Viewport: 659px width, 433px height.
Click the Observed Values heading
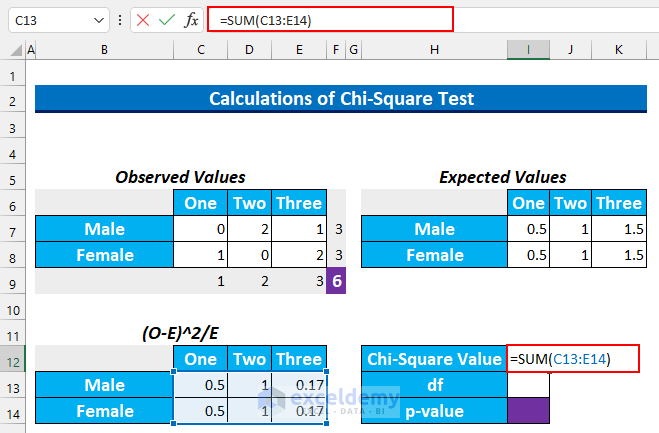pos(180,177)
